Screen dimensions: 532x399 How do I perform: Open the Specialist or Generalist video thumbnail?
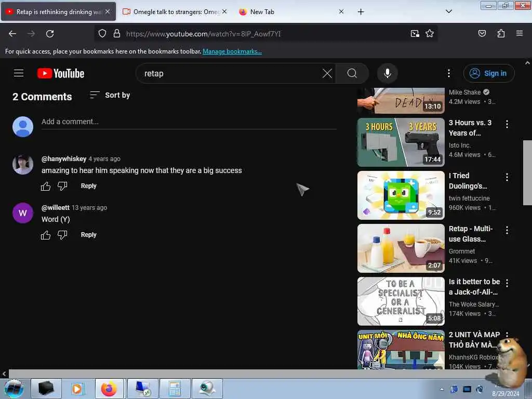[x=401, y=301]
